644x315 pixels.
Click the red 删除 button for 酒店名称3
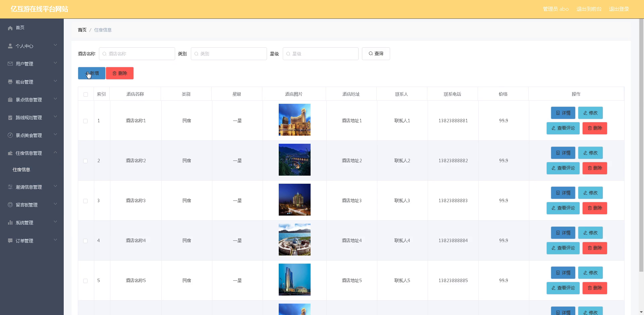tap(595, 208)
